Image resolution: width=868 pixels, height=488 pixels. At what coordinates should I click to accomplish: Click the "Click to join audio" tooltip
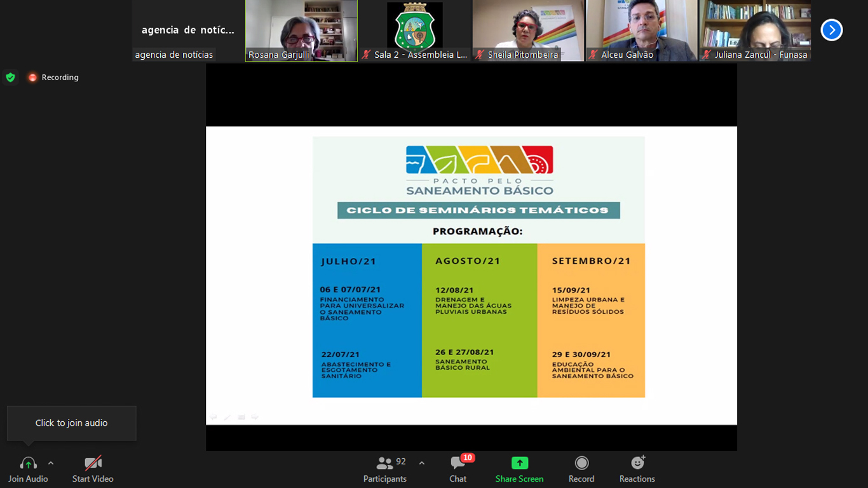click(x=71, y=423)
